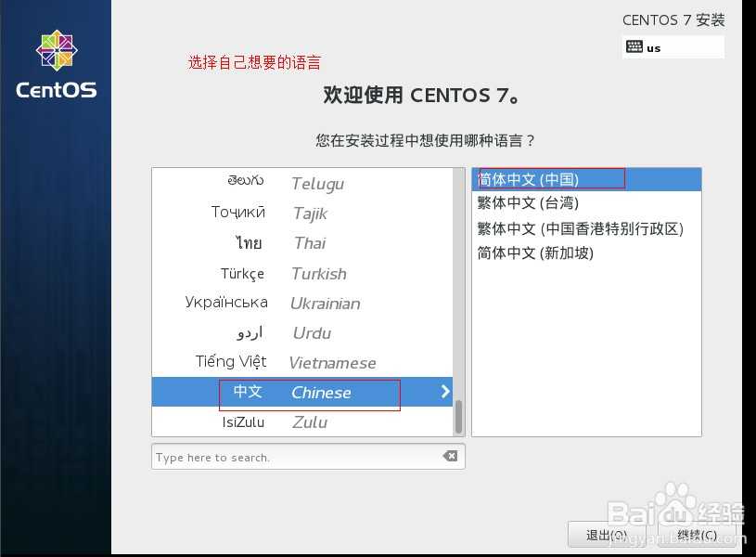Pick Vietnamese in the language list
Screen dimensions: 756x557
(302, 362)
